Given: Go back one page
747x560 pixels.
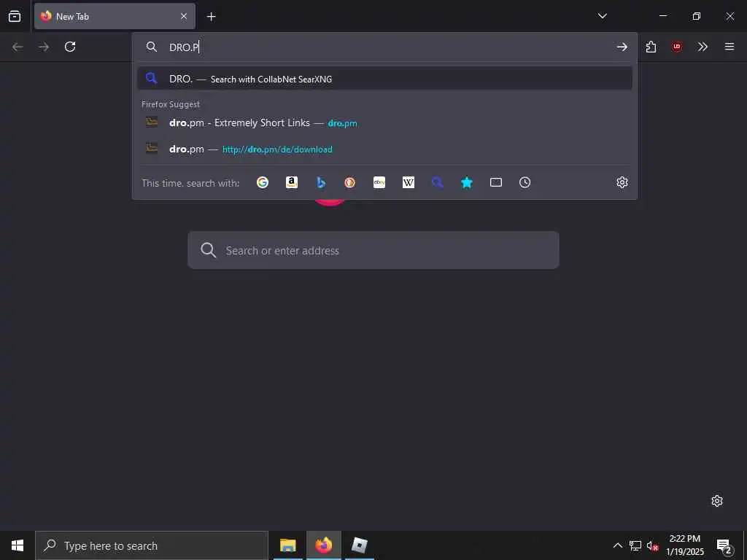Looking at the screenshot, I should coord(18,47).
